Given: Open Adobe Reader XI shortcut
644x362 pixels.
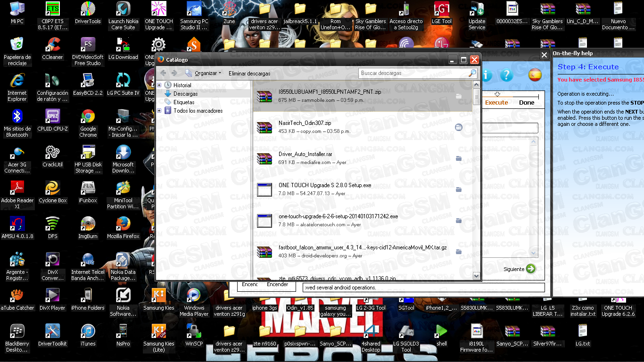Looking at the screenshot, I should click(17, 195).
